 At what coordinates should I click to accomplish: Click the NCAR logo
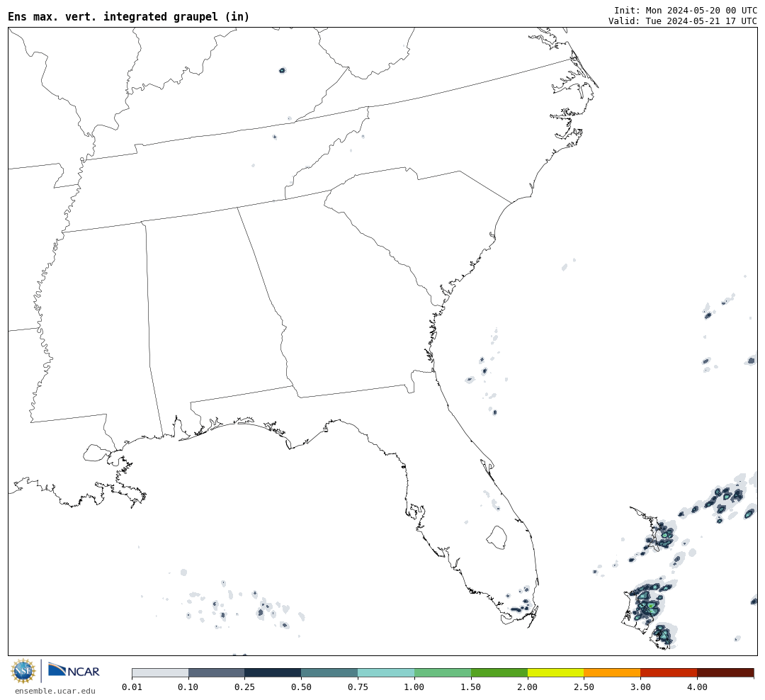point(74,670)
